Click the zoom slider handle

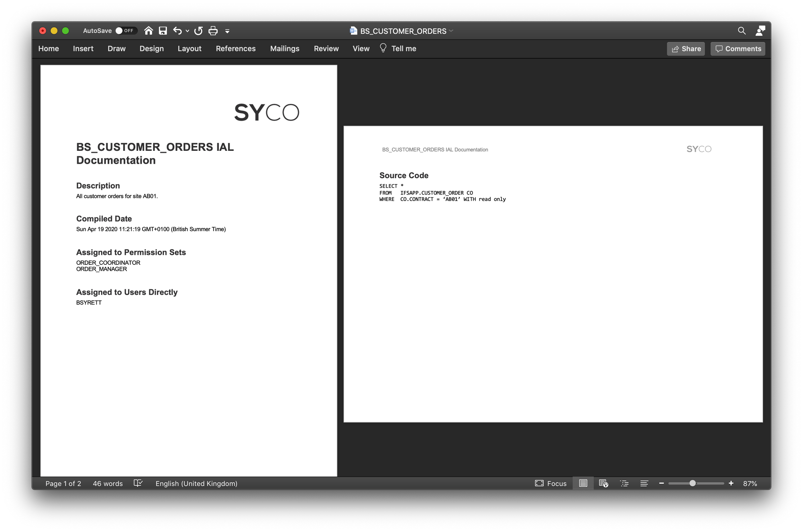(693, 483)
